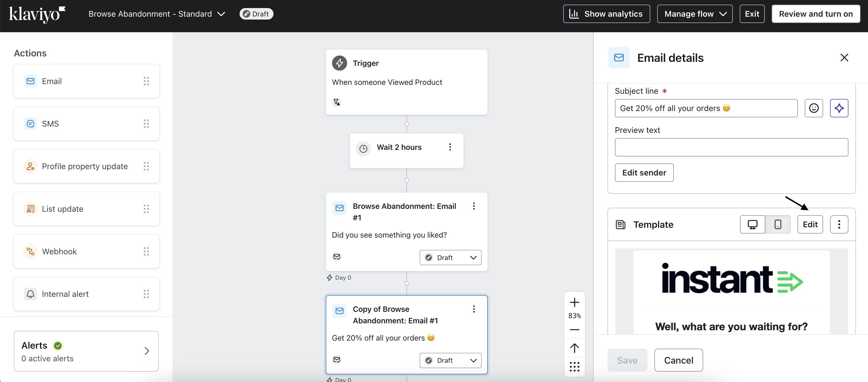
Task: Open AI subject line assistant sparkle
Action: [x=839, y=108]
